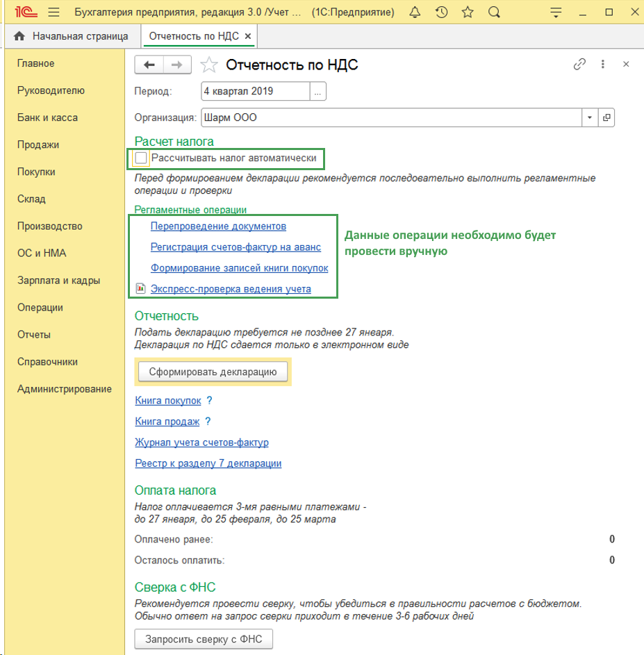Open notifications bell icon
This screenshot has height=655, width=644.
pyautogui.click(x=415, y=12)
